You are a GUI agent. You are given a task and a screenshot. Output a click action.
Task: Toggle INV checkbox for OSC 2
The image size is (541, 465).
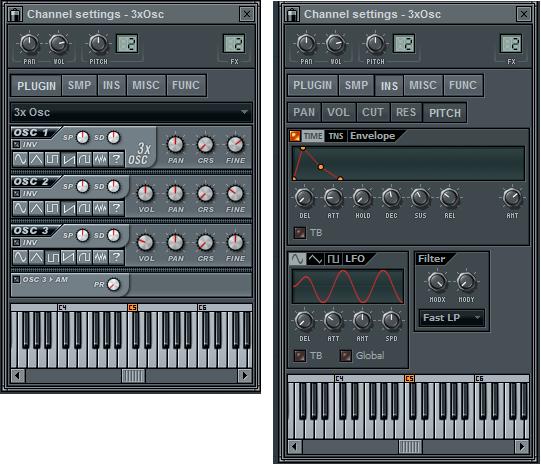click(x=16, y=193)
